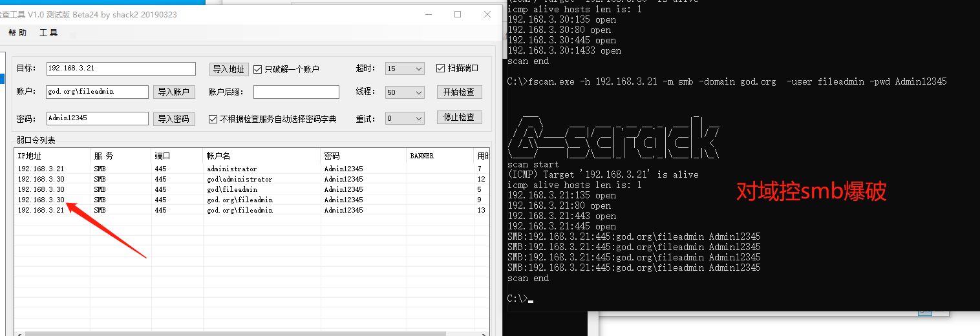Click the 开始检查 button
This screenshot has height=336, width=980.
pos(459,92)
